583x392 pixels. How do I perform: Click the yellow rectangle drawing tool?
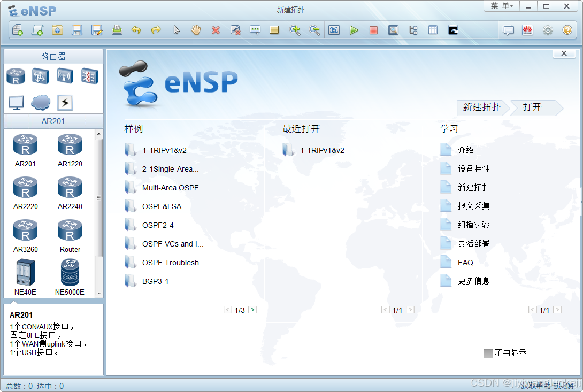274,30
